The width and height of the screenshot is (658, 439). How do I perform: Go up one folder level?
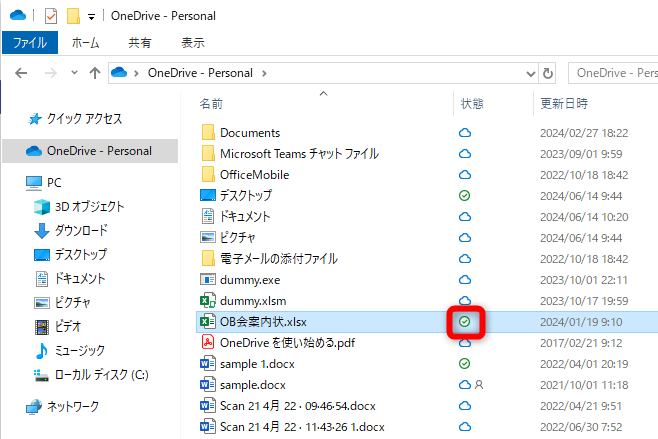95,73
